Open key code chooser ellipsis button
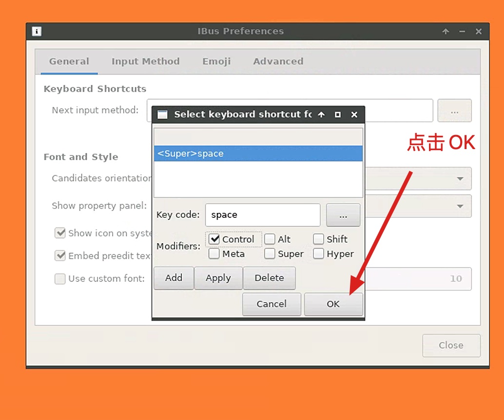The width and height of the screenshot is (504, 420). click(343, 215)
